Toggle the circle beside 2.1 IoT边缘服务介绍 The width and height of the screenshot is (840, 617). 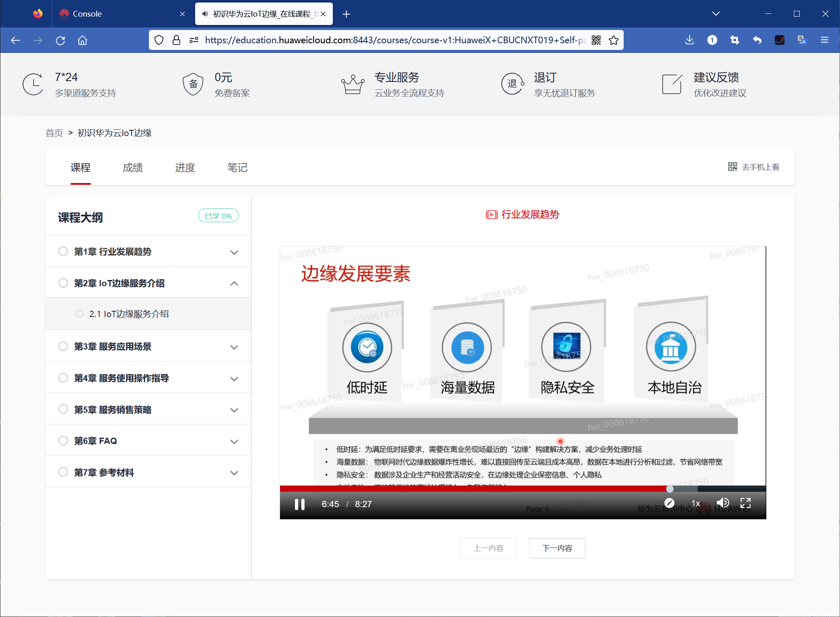click(79, 314)
